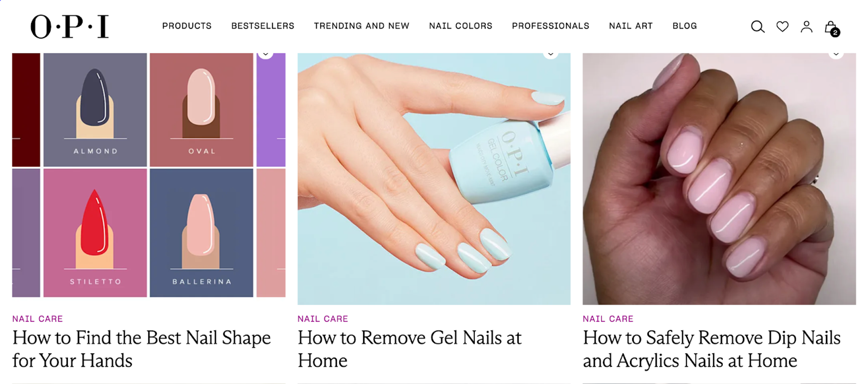Open How to Remove Gel Nails at Home

(x=409, y=349)
